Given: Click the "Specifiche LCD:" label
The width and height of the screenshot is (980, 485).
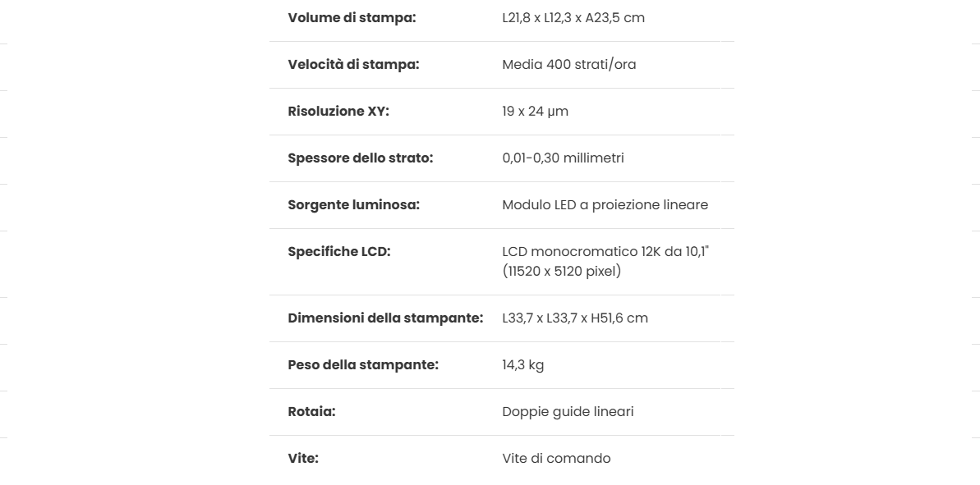Looking at the screenshot, I should [338, 252].
